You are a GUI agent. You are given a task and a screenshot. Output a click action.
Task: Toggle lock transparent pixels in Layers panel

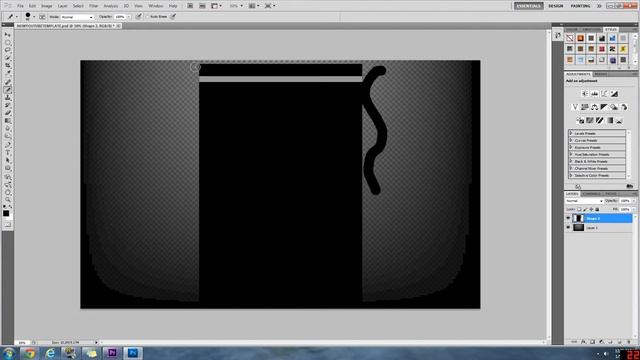[579, 209]
